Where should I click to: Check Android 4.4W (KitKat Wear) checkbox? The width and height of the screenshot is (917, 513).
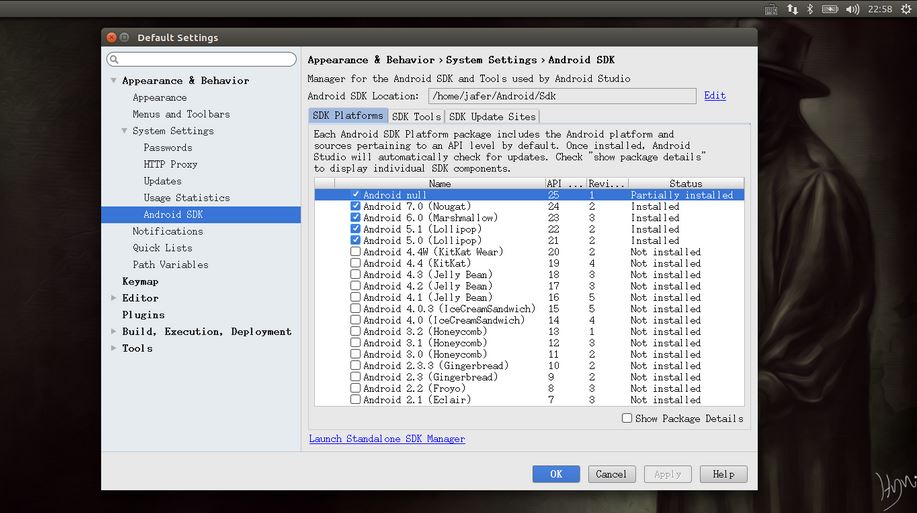pos(355,252)
